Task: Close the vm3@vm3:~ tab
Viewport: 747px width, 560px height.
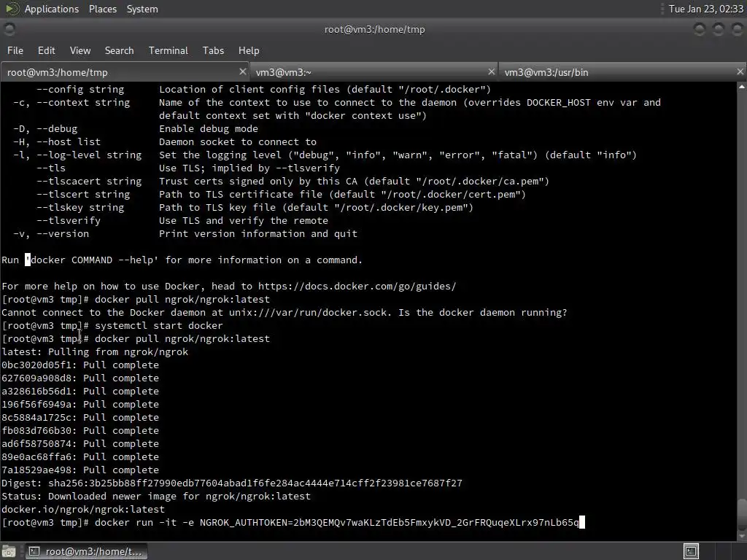Action: (491, 71)
